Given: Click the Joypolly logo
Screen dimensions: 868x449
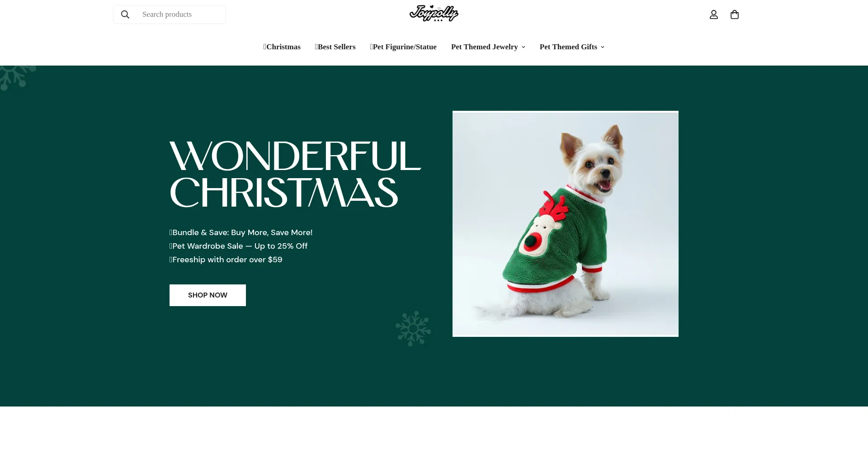Looking at the screenshot, I should click(x=434, y=14).
